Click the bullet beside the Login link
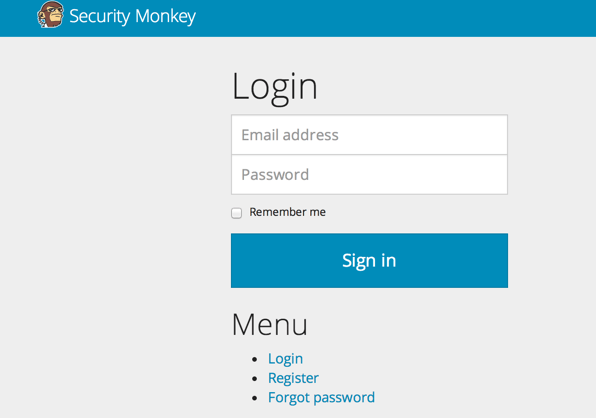Screen dimensions: 596x418 click(x=255, y=359)
